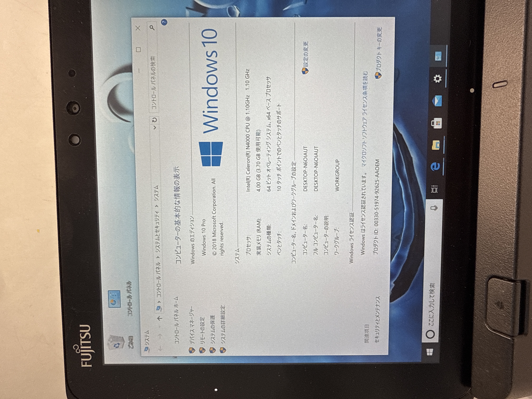Open Microsoft Store from the taskbar
Image resolution: width=532 pixels, height=399 pixels.
[437, 123]
